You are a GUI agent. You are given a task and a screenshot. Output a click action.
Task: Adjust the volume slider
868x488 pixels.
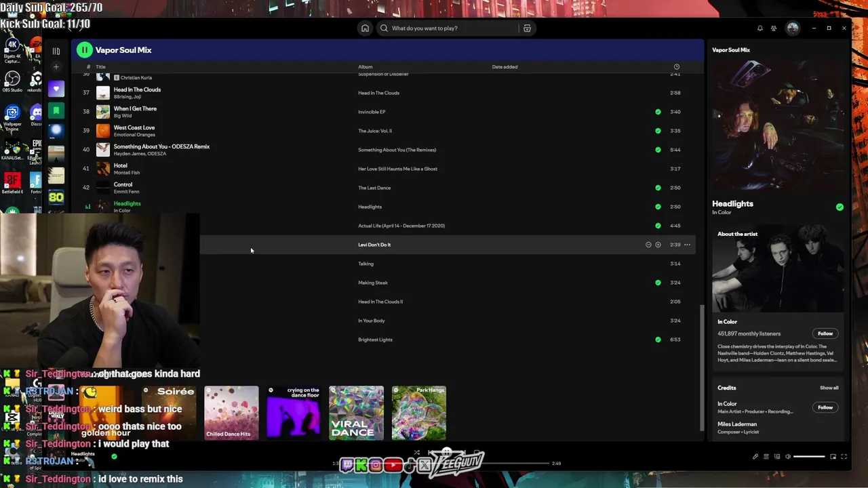tap(810, 457)
